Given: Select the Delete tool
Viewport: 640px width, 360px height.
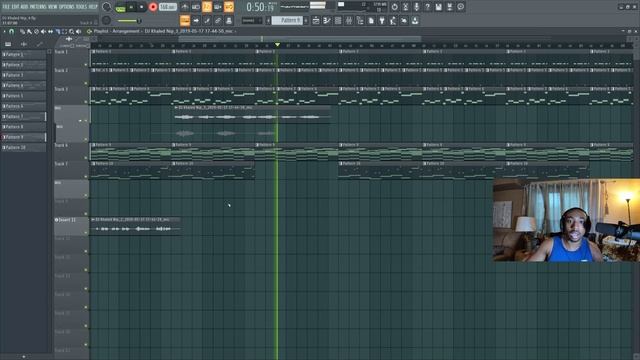Looking at the screenshot, I should click(36, 31).
